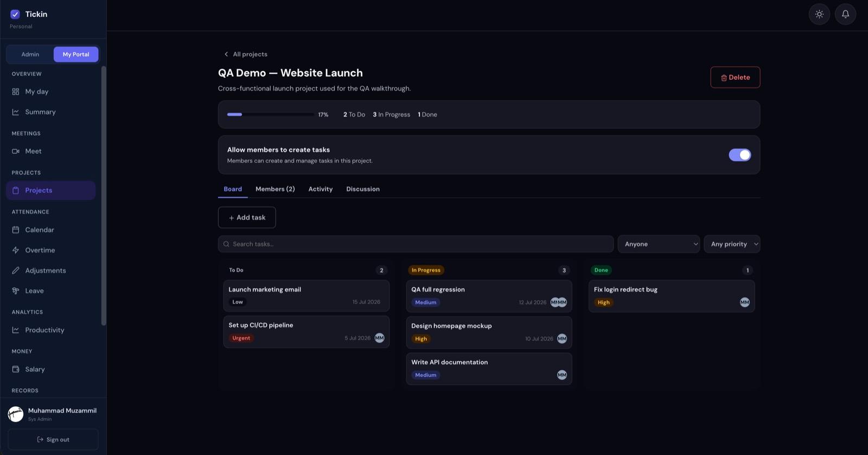Select the My Portal view

click(x=76, y=54)
